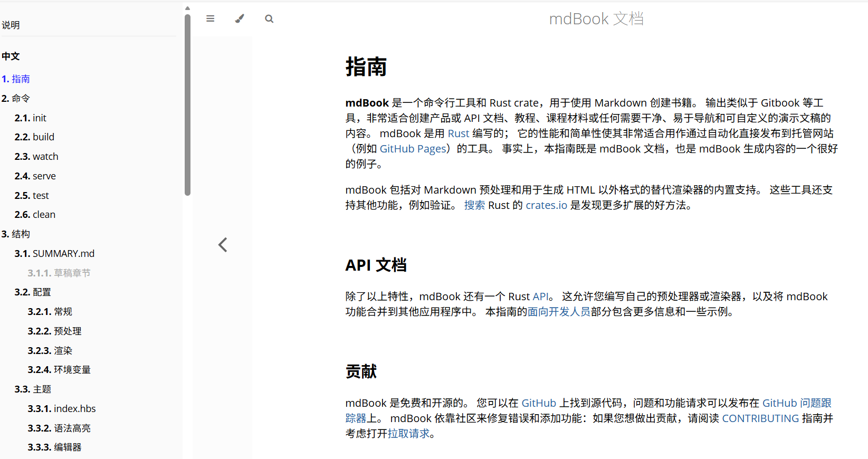868x459 pixels.
Task: Open the crates.io link
Action: coord(547,205)
